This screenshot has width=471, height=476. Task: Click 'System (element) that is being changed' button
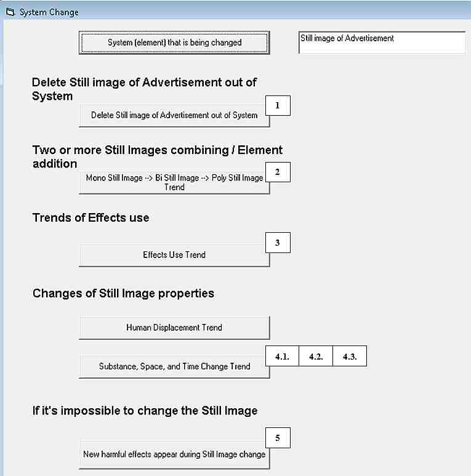click(x=174, y=43)
